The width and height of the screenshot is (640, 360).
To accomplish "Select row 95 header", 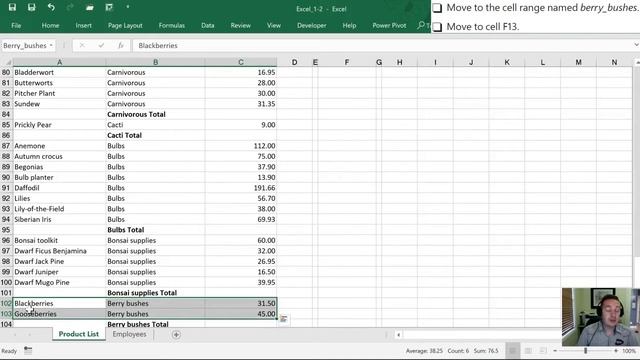I will pos(6,230).
